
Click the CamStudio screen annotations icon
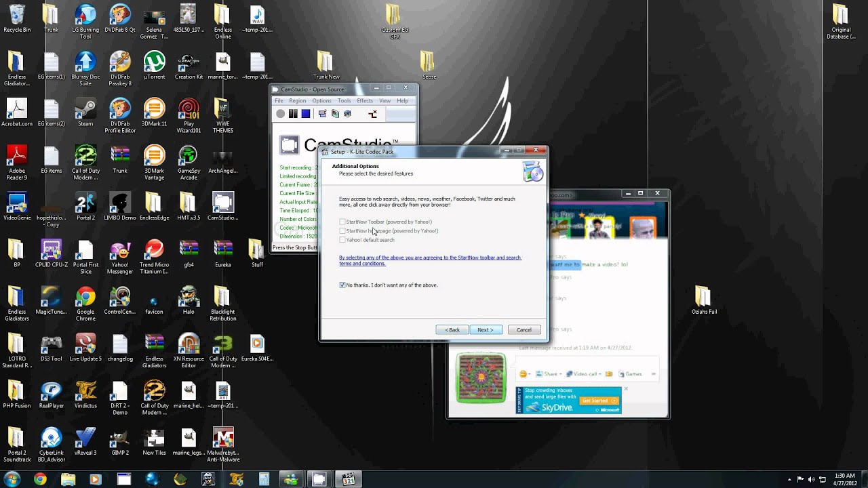point(335,114)
